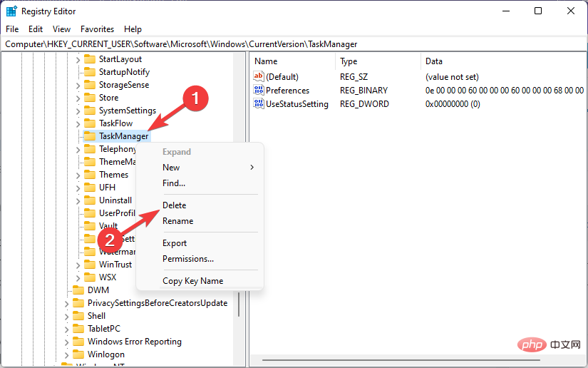Click the StorageSense folder icon
The width and height of the screenshot is (588, 368).
pos(90,85)
